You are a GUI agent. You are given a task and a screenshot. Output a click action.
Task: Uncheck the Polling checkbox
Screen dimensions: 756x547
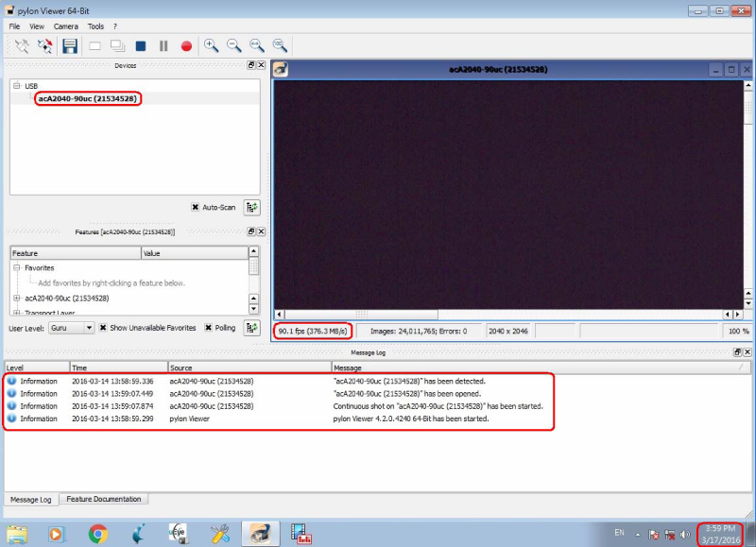[x=208, y=328]
